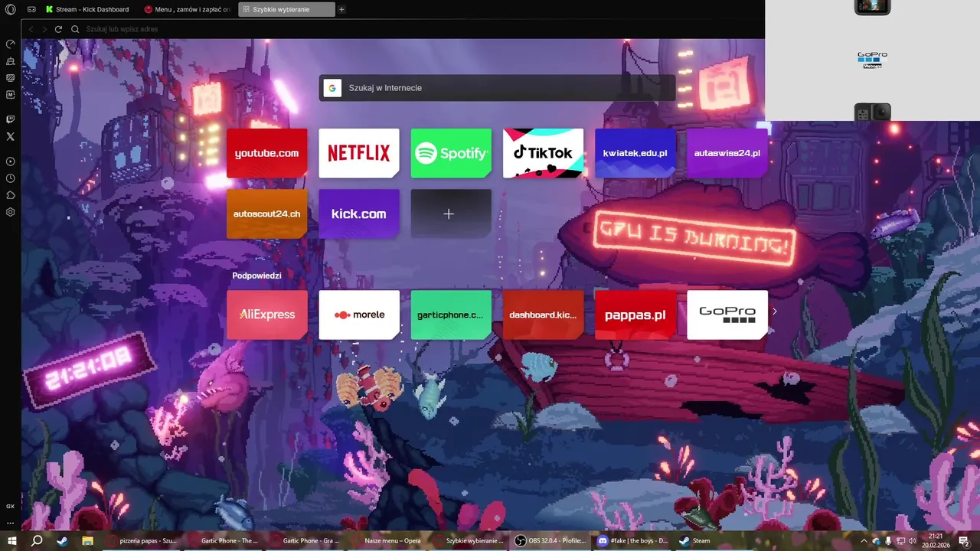Open the taskbar clock and calendar
980x551 pixels.
coord(936,541)
